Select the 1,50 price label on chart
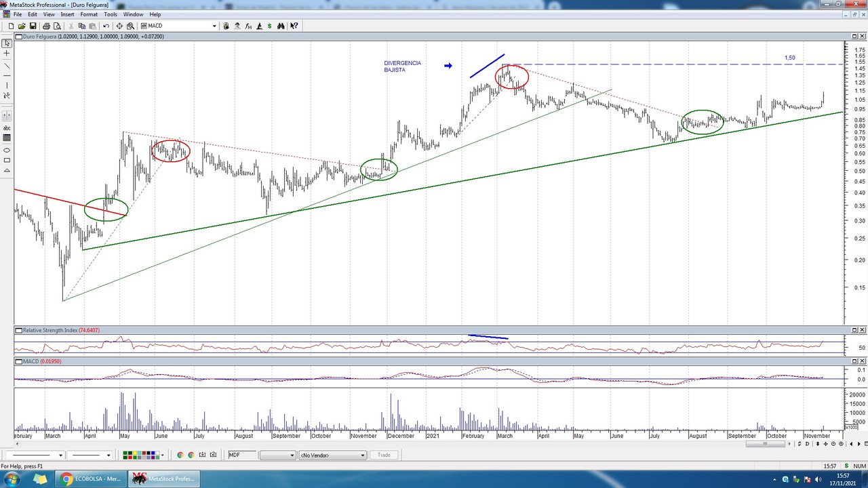This screenshot has height=488, width=868. [790, 58]
